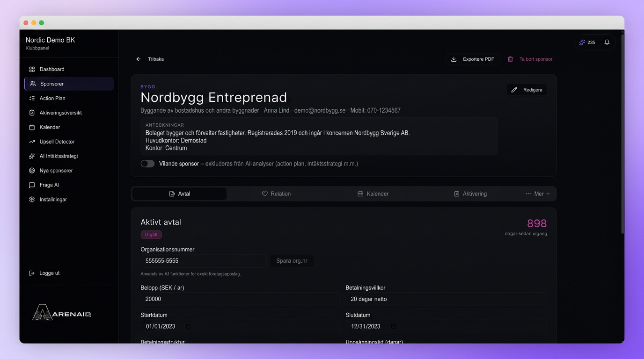
Task: Open Sponsorer in the sidebar
Action: (x=69, y=84)
